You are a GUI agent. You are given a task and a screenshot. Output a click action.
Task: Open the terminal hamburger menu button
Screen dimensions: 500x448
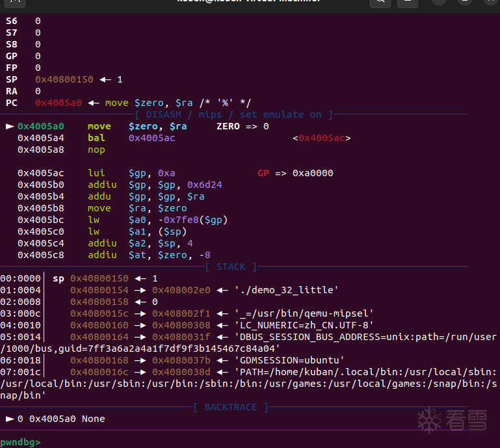[x=407, y=3]
